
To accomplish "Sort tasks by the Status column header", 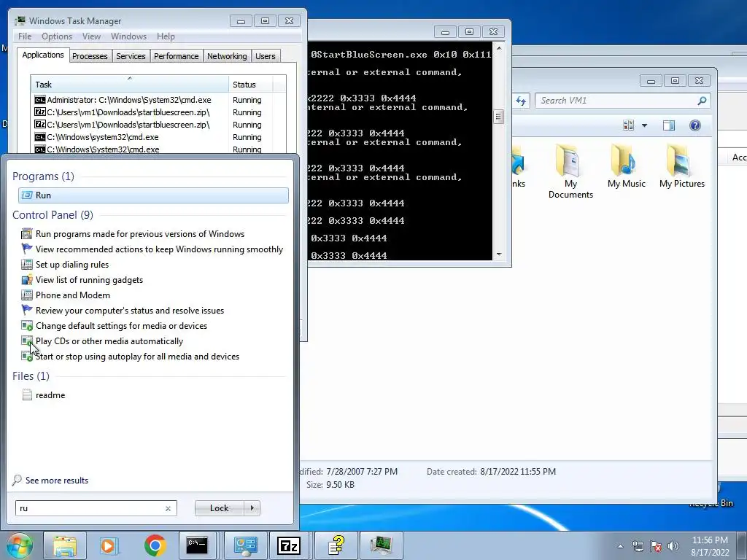I will 251,85.
